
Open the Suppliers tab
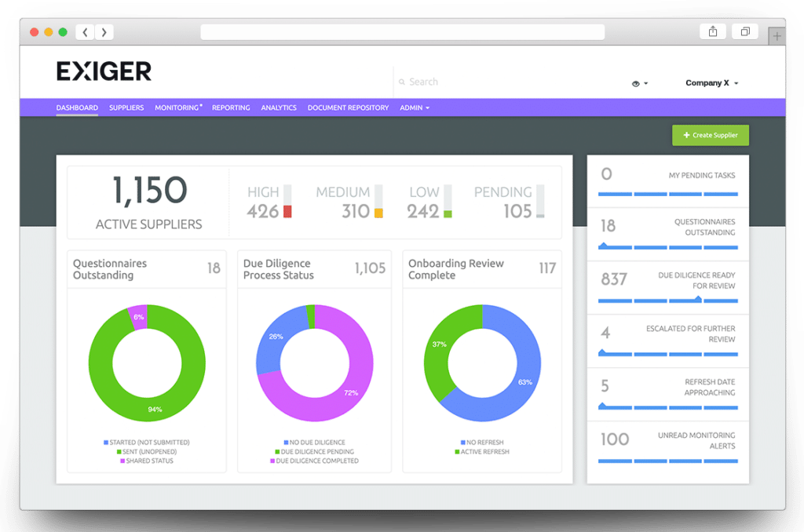[126, 107]
